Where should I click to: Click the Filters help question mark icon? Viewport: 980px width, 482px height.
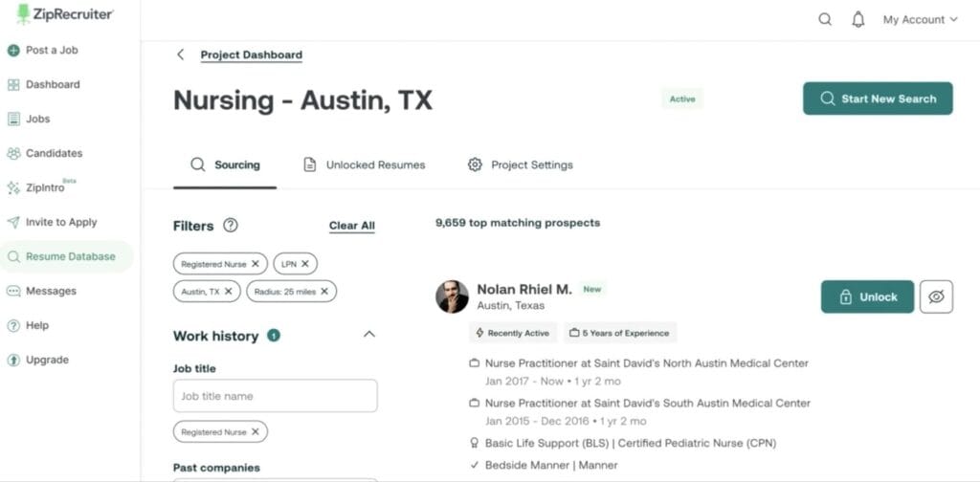point(231,226)
